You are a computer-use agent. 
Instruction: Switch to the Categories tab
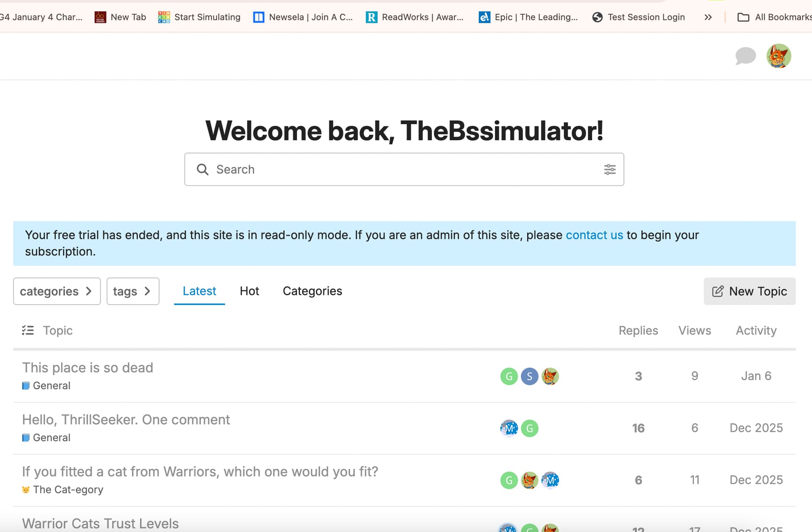click(312, 291)
